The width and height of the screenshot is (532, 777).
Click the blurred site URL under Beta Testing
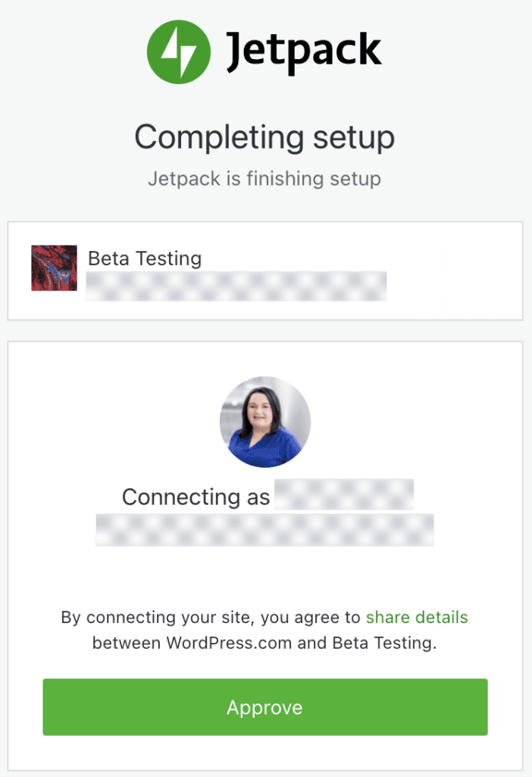click(x=236, y=287)
